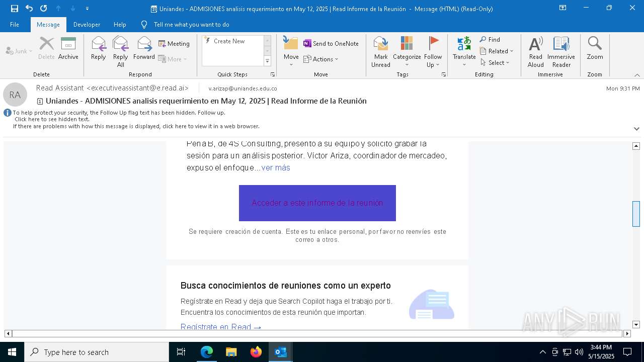Open Customize Quick Access Toolbar dropdown
The image size is (644, 362).
pyautogui.click(x=87, y=9)
